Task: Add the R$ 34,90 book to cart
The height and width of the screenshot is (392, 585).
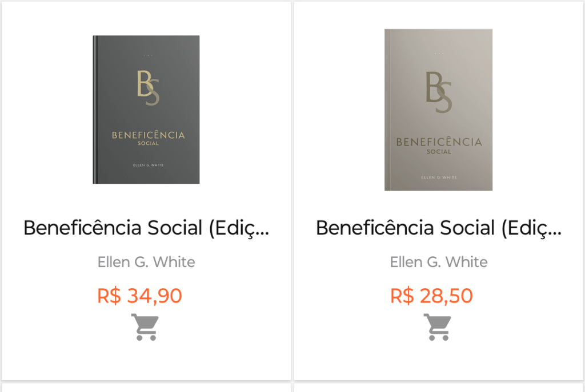Action: click(x=145, y=328)
